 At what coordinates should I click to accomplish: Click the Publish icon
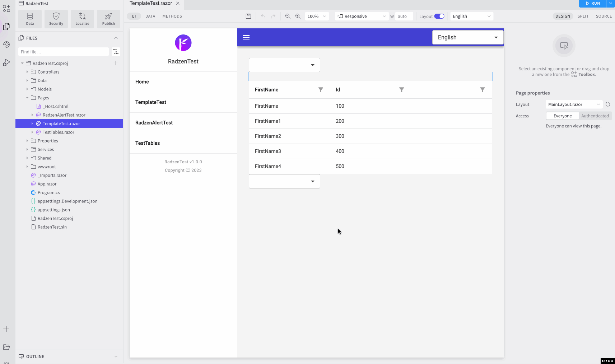pos(108,19)
